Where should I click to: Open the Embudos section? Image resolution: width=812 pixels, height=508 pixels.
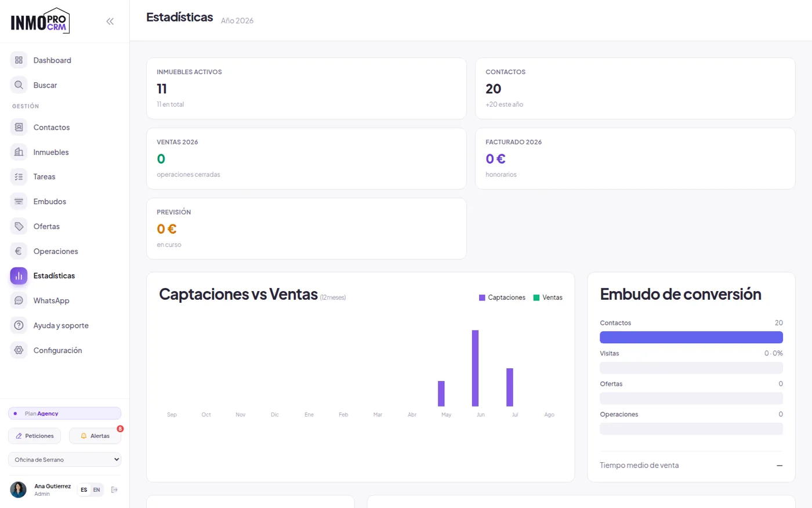[50, 202]
